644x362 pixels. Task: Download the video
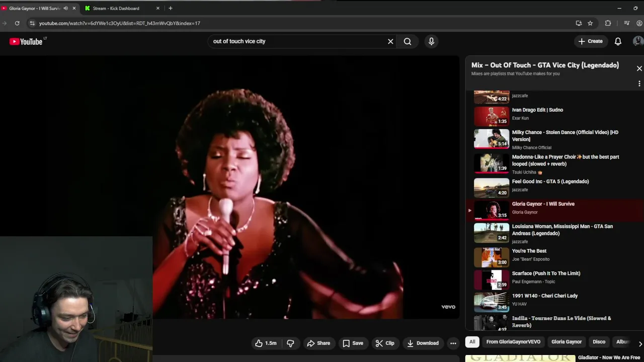coord(423,343)
